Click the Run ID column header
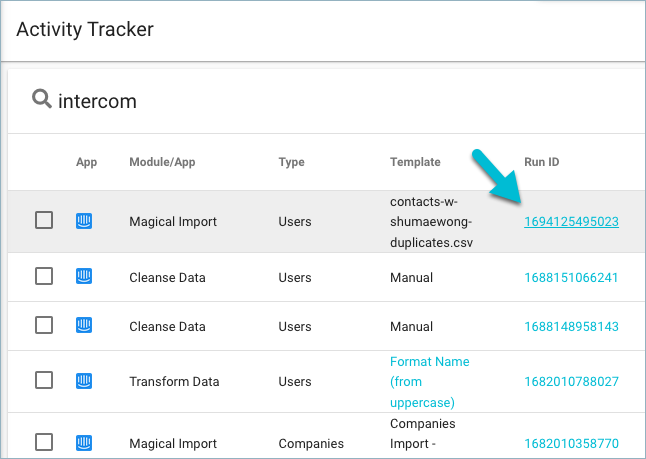This screenshot has width=646, height=459. click(542, 162)
